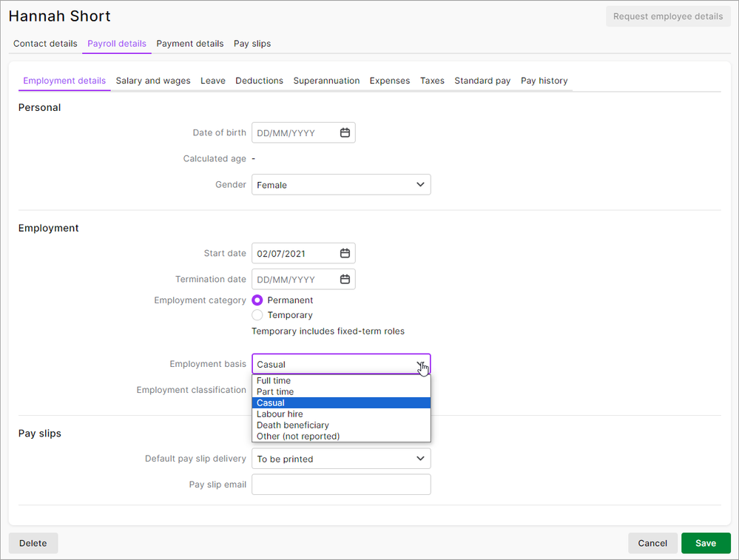739x560 pixels.
Task: Collapse the Employment basis dropdown
Action: (x=420, y=365)
